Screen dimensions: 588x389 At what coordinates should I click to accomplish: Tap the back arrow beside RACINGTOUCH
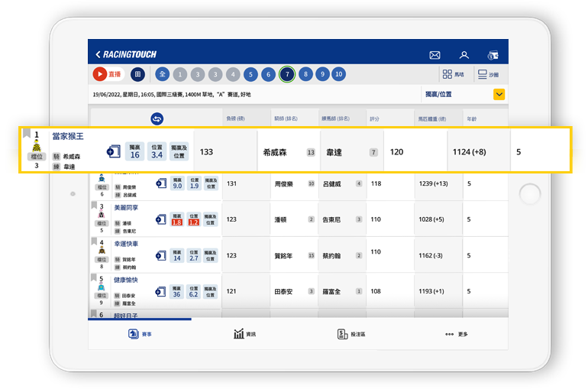coord(98,55)
